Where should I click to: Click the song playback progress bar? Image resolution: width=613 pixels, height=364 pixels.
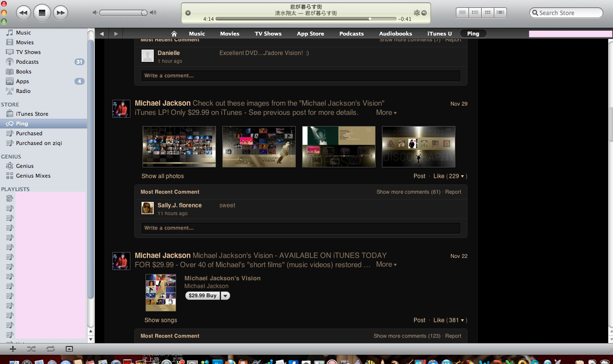[x=306, y=19]
